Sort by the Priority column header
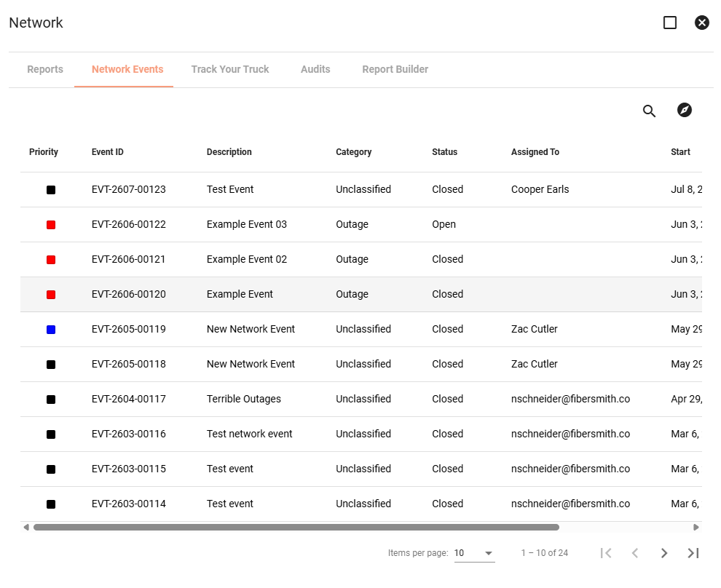 pos(44,152)
